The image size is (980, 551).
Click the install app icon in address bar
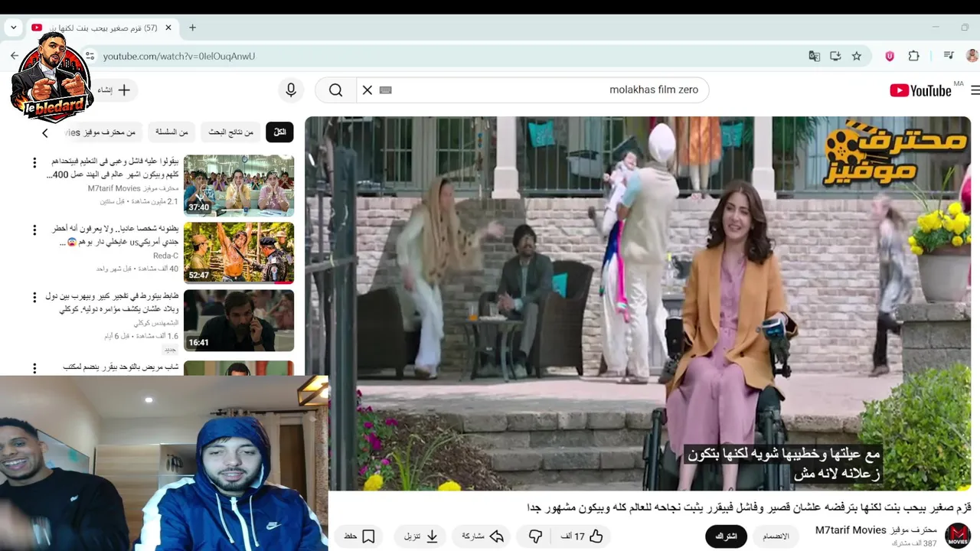coord(835,56)
